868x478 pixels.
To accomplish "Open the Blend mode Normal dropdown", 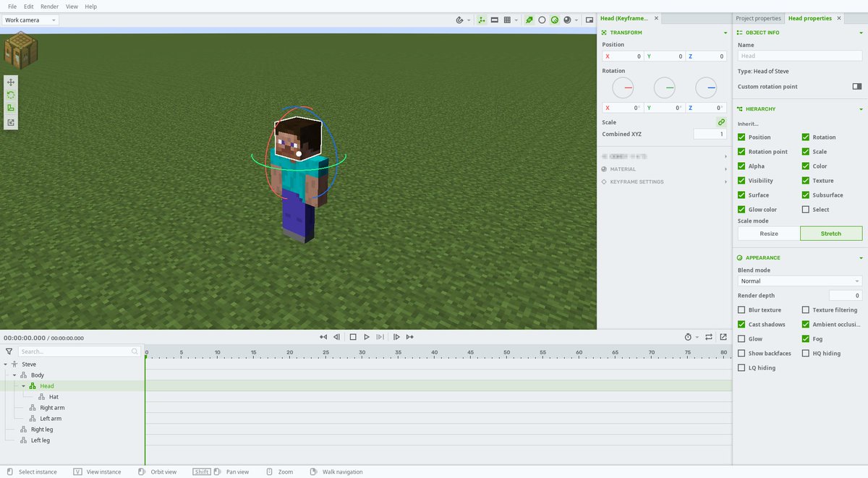I will [x=800, y=281].
